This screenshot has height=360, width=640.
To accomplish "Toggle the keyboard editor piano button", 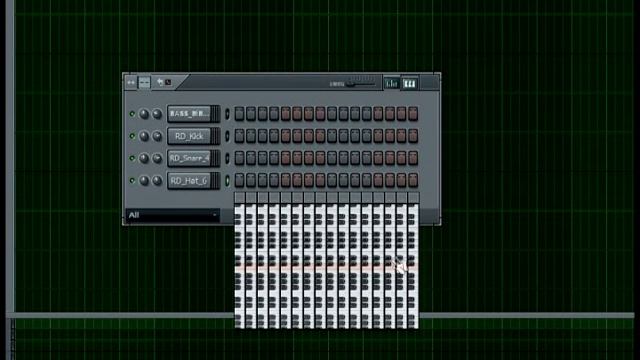I will point(409,83).
